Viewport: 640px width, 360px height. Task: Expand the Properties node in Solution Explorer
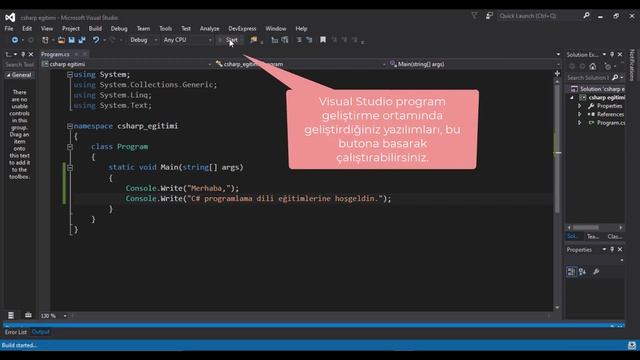coord(580,106)
